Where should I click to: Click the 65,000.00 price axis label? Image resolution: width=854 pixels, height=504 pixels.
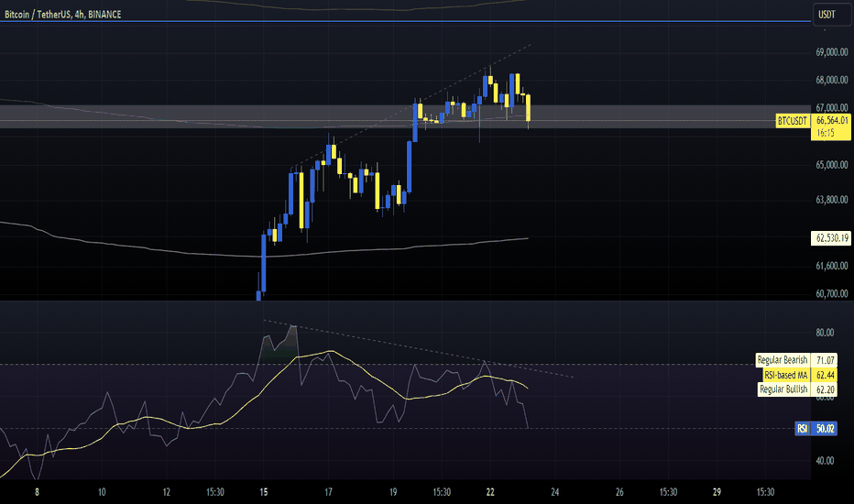832,165
